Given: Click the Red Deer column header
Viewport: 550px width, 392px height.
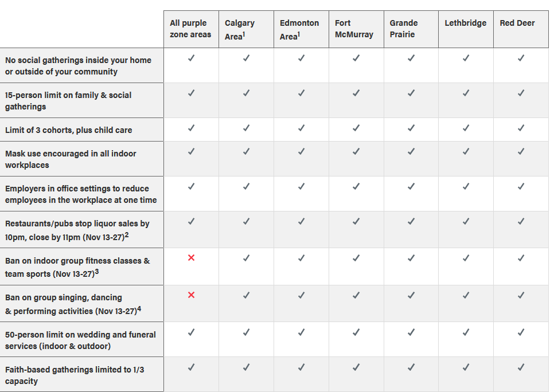Looking at the screenshot, I should (517, 23).
